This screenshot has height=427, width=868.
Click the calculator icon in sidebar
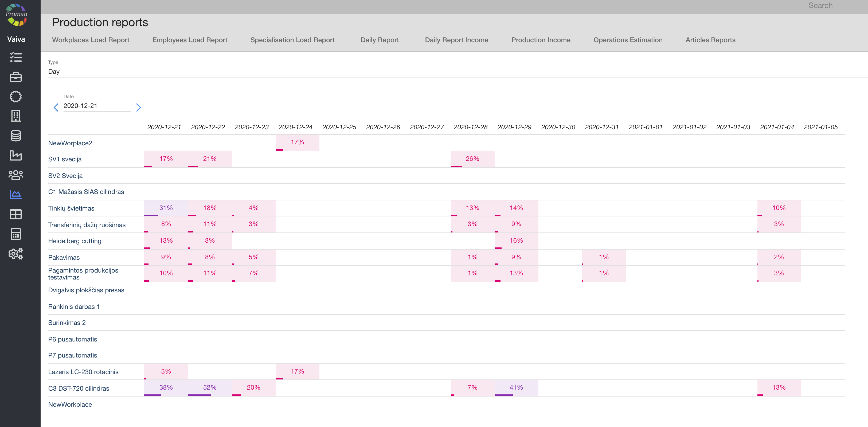[15, 234]
